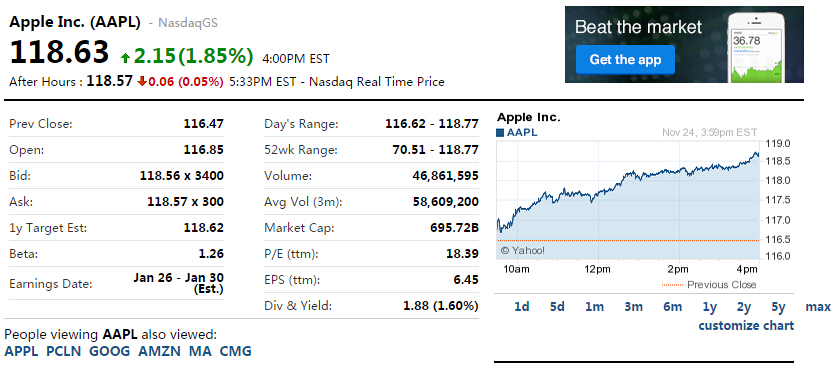Select the 5d chart range

coord(557,307)
